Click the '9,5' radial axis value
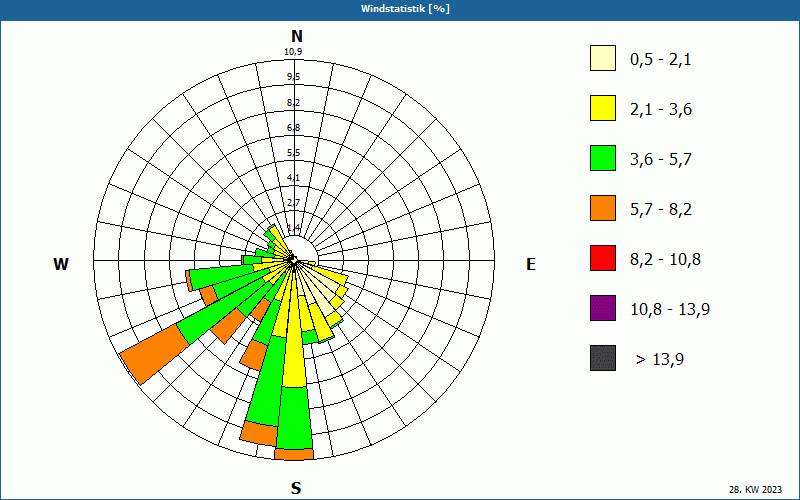800x500 pixels. coord(293,77)
